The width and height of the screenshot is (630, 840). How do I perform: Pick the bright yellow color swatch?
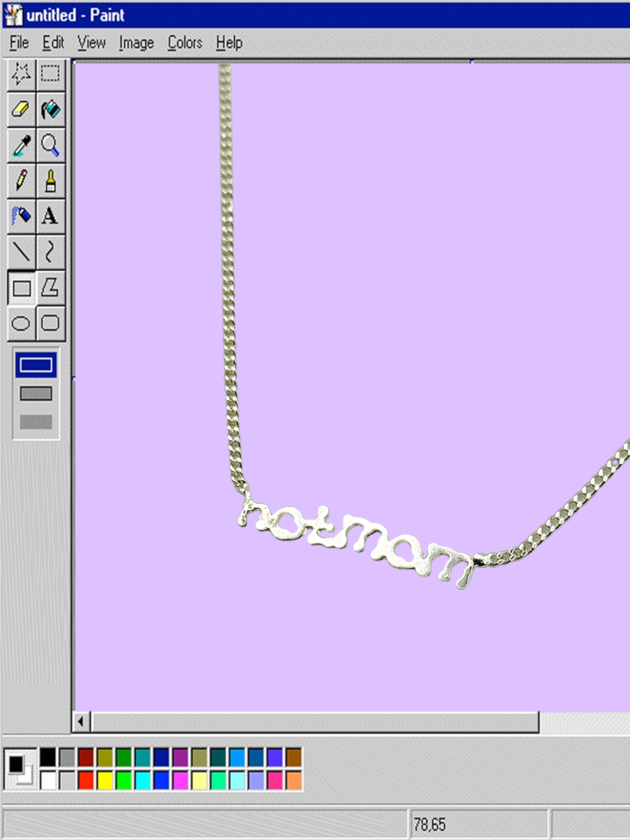pos(105,781)
